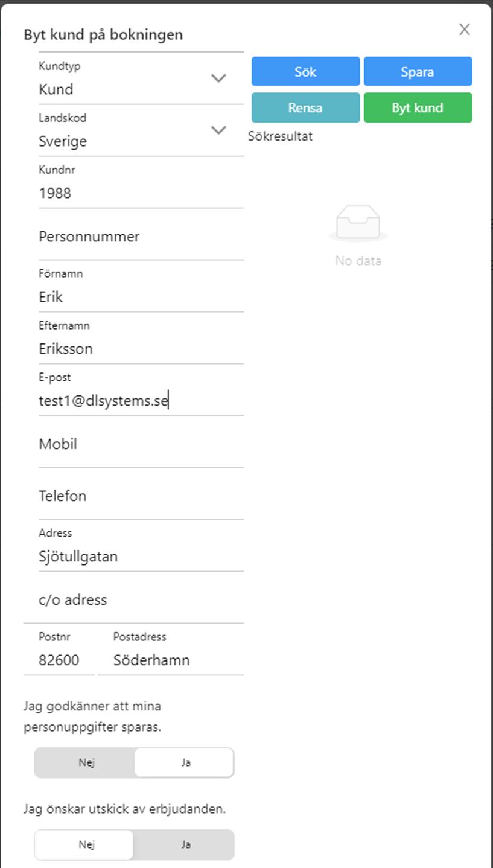Click into the Mobil field
The height and width of the screenshot is (868, 493).
pyautogui.click(x=141, y=444)
